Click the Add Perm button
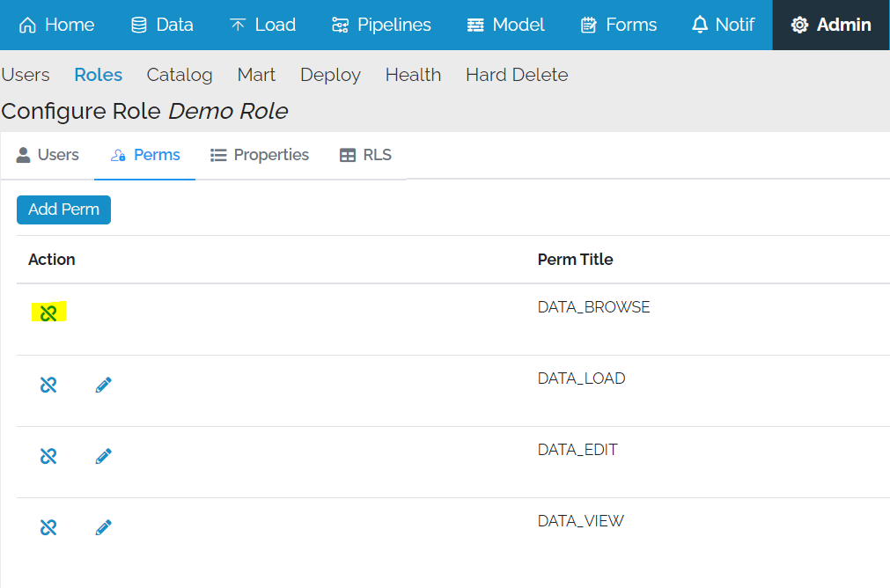This screenshot has height=588, width=890. (x=63, y=210)
